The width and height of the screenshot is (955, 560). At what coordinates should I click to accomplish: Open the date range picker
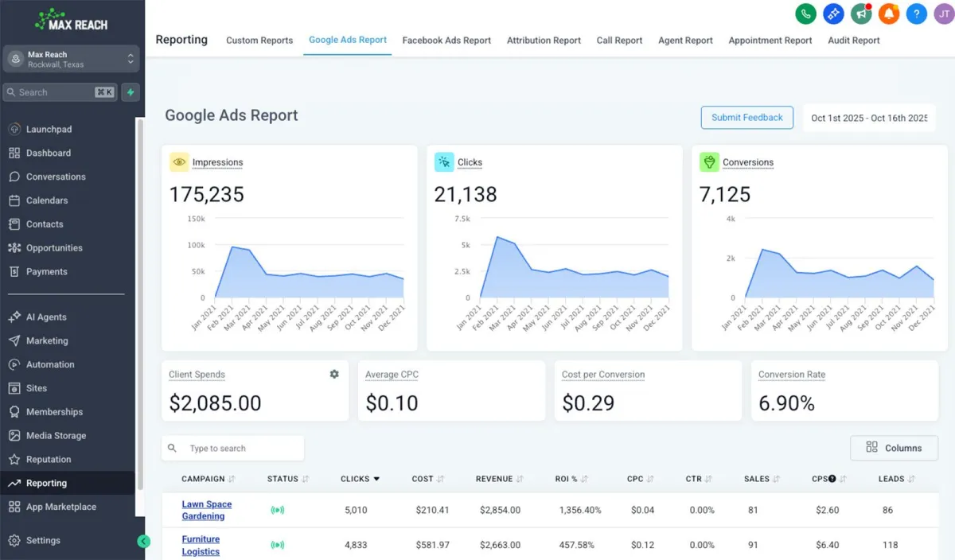pyautogui.click(x=869, y=118)
